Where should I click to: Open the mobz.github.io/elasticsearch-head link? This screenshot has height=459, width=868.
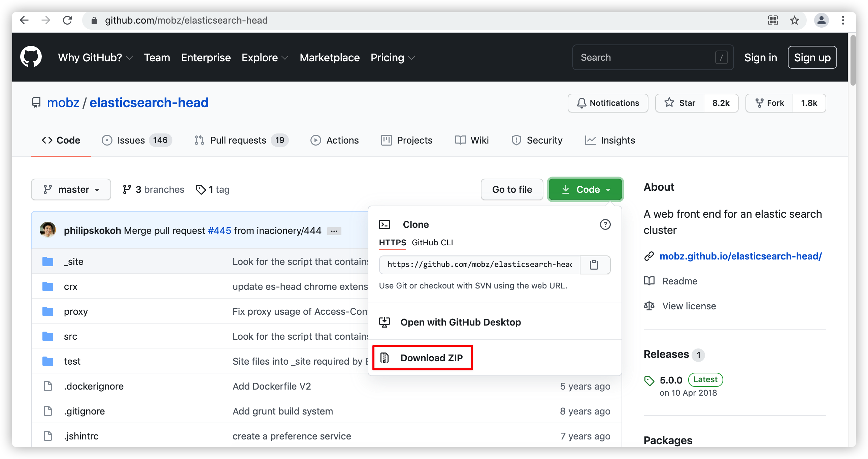coord(740,256)
